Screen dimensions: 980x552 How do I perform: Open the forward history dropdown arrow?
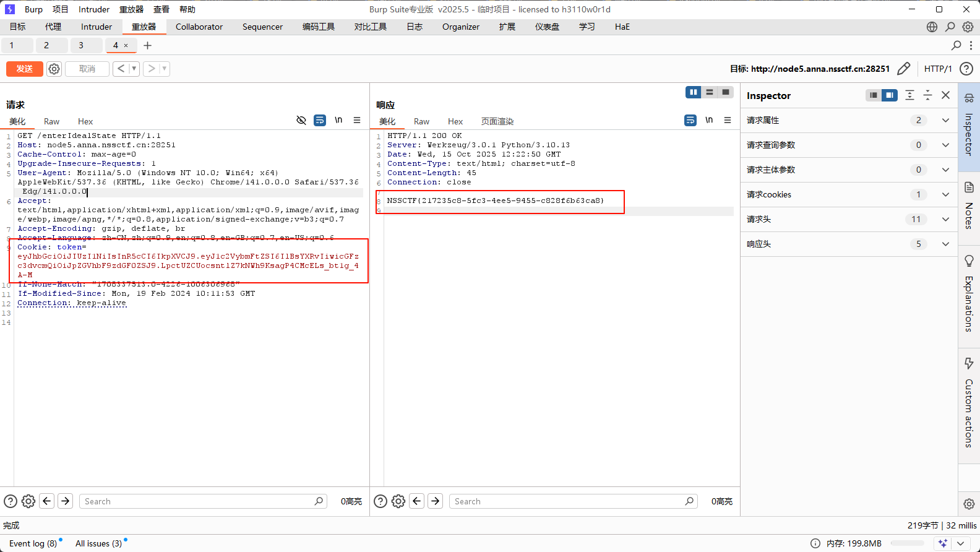coord(165,69)
